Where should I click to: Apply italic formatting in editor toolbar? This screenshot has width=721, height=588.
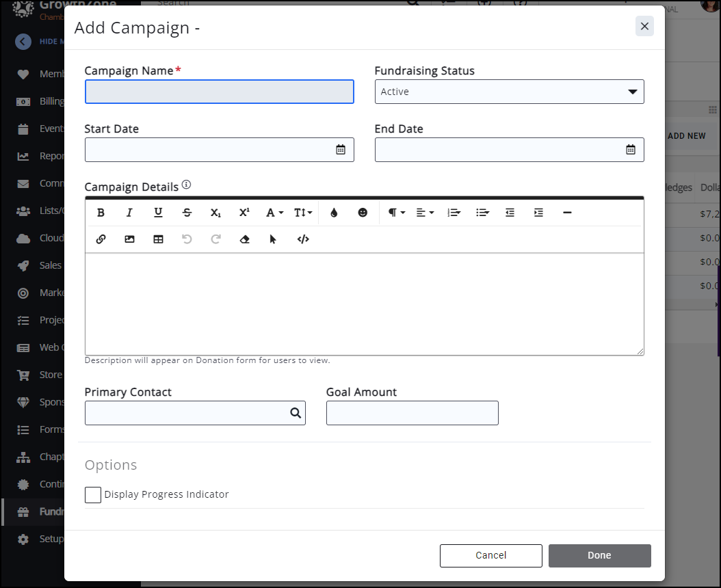[x=129, y=213]
